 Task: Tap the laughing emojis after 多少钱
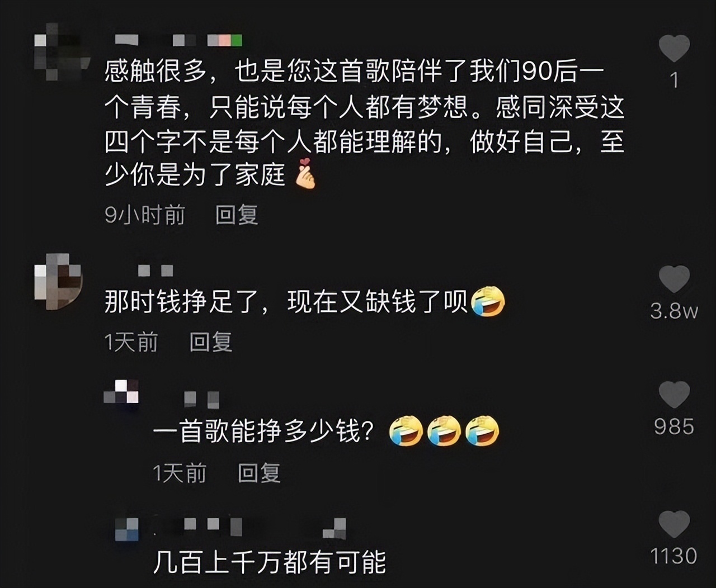click(x=444, y=430)
